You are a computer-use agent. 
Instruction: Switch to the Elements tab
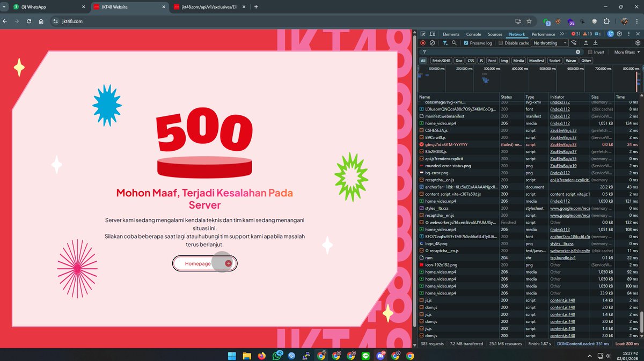(x=451, y=34)
